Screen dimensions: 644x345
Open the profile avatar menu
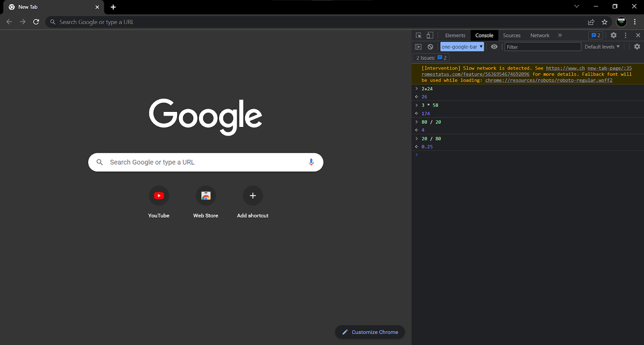pyautogui.click(x=621, y=22)
